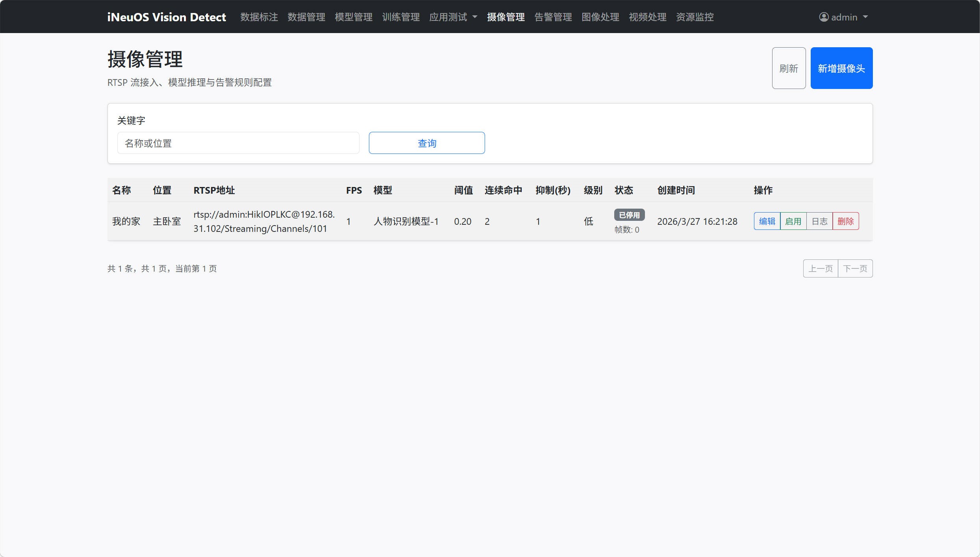Screen dimensions: 980x557
Task: Open the admin account dropdown arrow
Action: 865,17
